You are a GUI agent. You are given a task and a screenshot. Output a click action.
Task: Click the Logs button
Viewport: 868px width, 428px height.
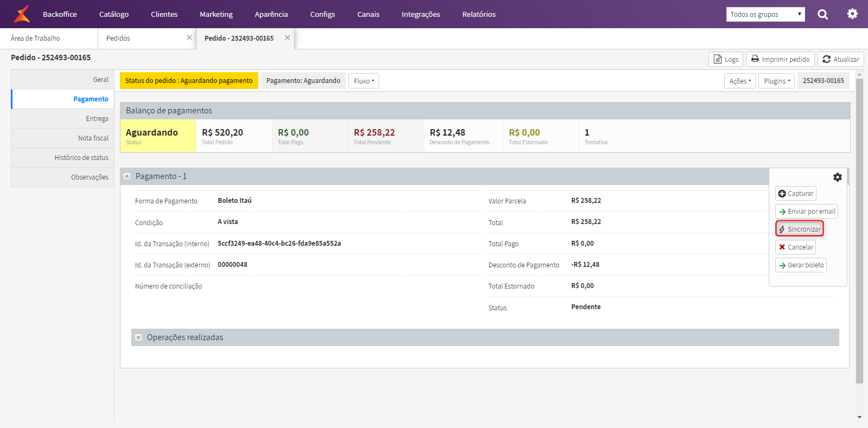point(726,59)
